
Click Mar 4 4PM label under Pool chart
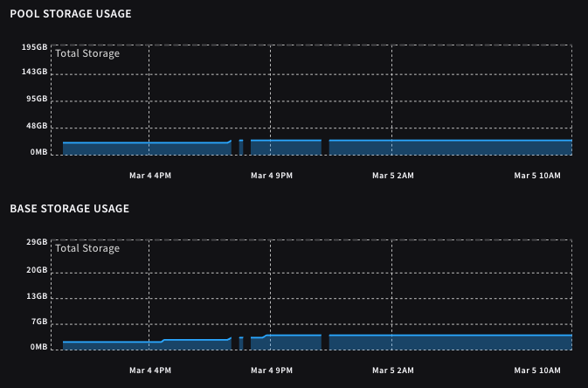[149, 176]
